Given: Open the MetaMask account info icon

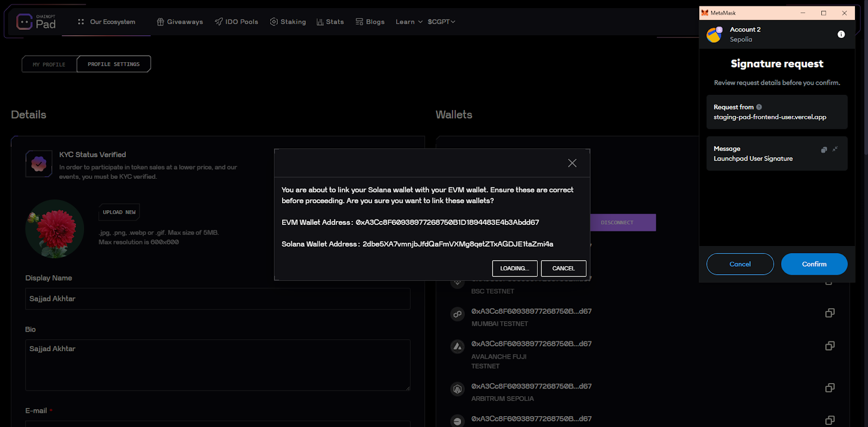Looking at the screenshot, I should [841, 34].
